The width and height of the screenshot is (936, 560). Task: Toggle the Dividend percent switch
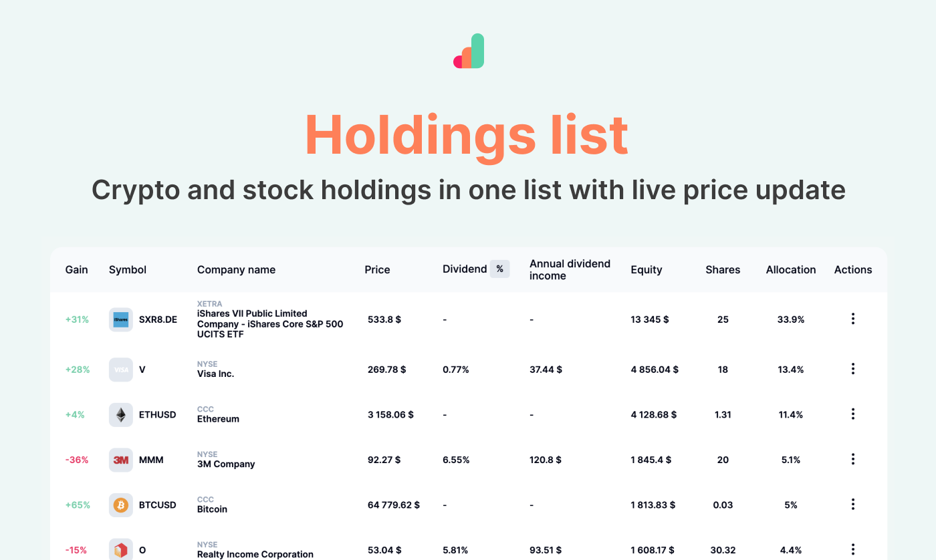[x=500, y=269]
